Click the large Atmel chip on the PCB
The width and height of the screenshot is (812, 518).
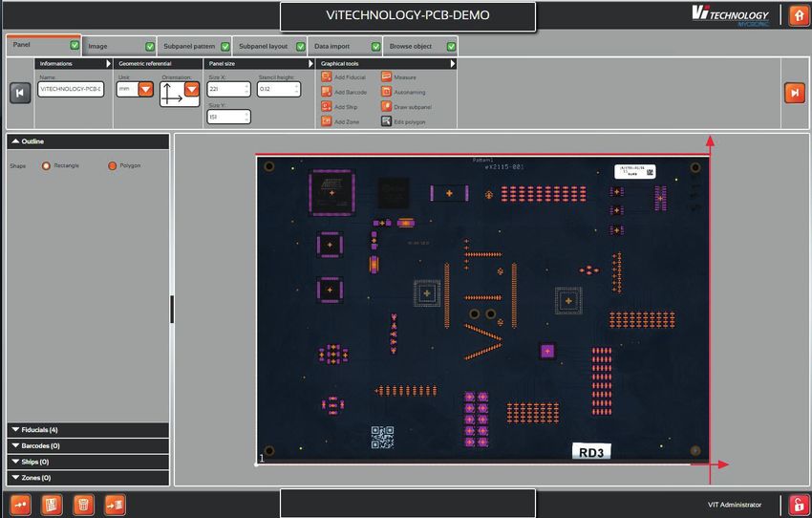(x=331, y=192)
